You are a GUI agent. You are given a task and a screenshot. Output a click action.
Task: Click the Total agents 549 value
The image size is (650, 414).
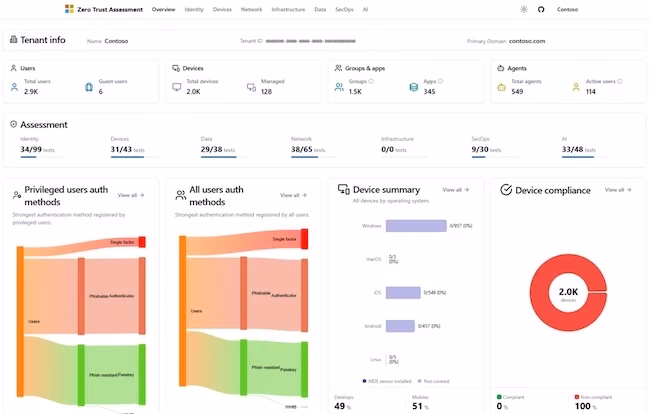click(517, 92)
